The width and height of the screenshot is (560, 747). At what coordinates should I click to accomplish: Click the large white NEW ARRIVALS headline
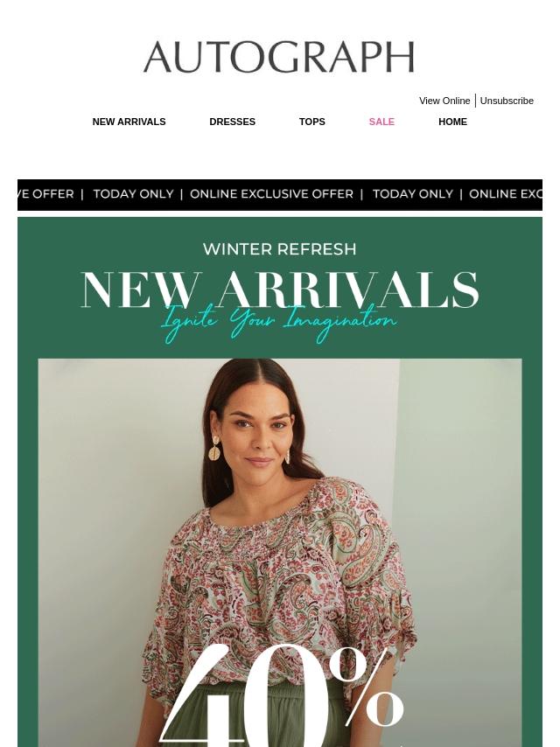280,290
